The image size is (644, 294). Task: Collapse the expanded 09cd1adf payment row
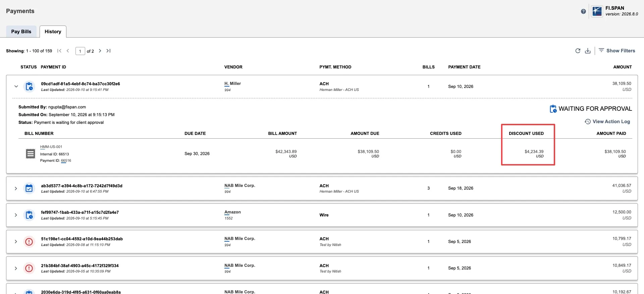(16, 87)
